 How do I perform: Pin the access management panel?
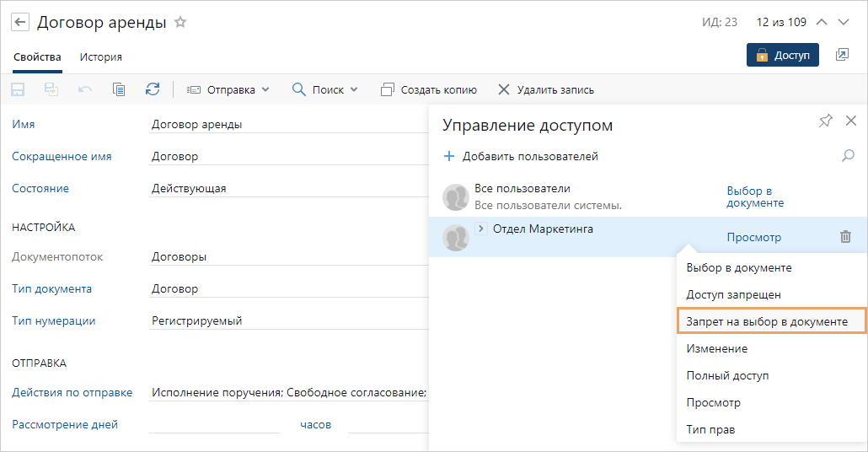coord(825,121)
